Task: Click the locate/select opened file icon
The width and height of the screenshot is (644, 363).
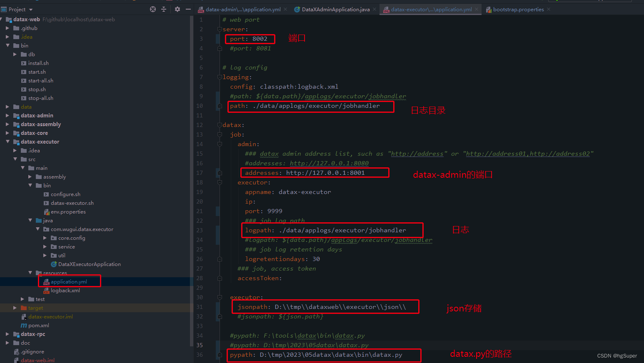Action: (153, 9)
